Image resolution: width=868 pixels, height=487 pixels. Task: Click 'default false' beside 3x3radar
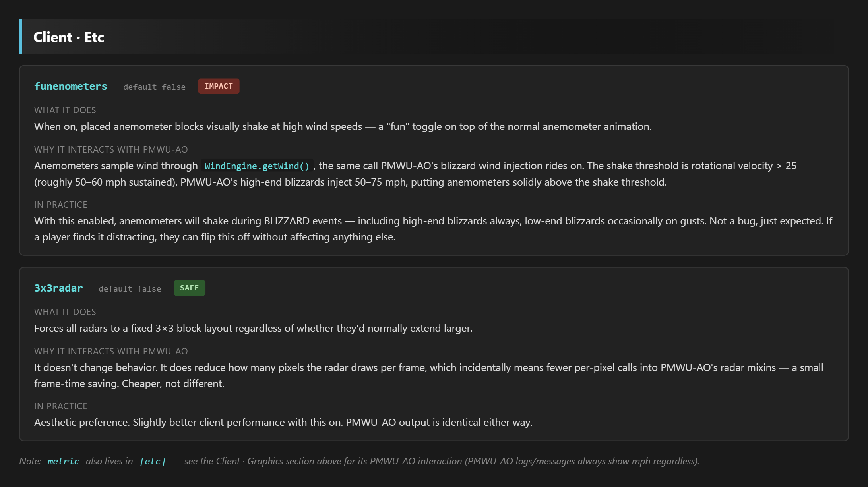130,288
